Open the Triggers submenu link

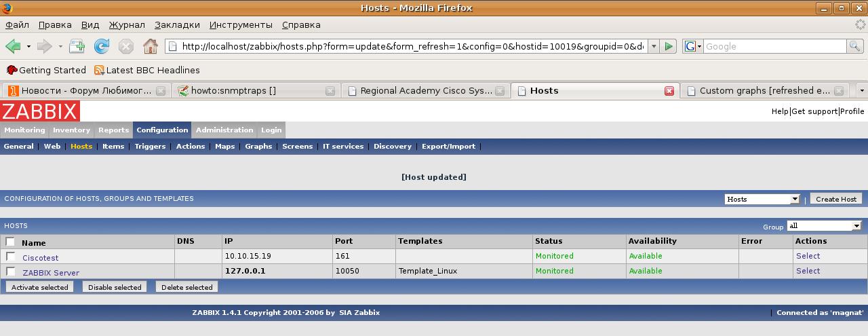(x=150, y=146)
